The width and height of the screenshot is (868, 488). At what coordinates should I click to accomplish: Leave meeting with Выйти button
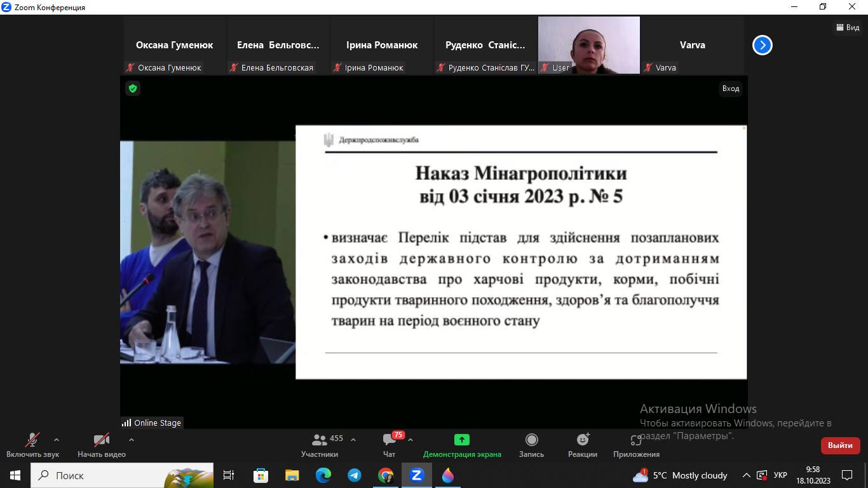pos(840,445)
